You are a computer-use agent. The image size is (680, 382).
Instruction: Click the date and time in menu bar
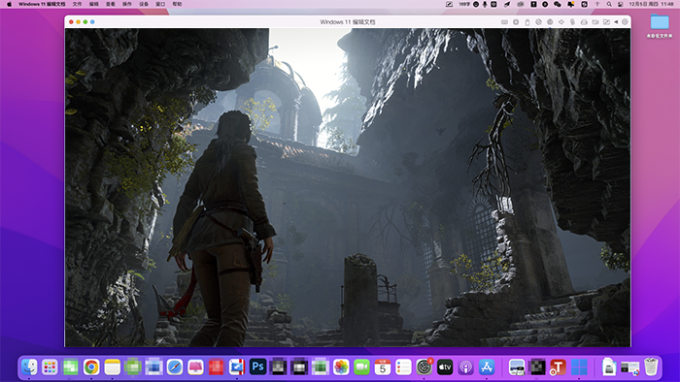pos(651,4)
